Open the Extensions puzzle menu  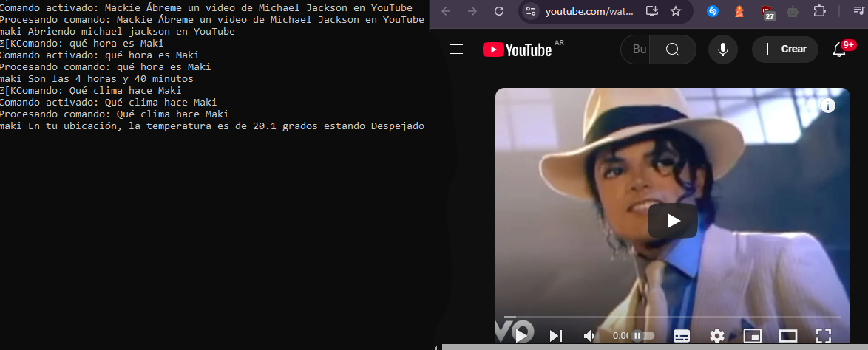pyautogui.click(x=818, y=11)
